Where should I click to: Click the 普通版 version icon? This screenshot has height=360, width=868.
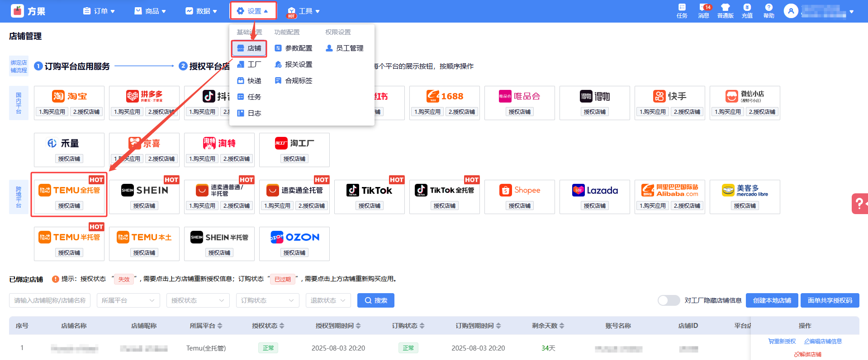pyautogui.click(x=725, y=10)
